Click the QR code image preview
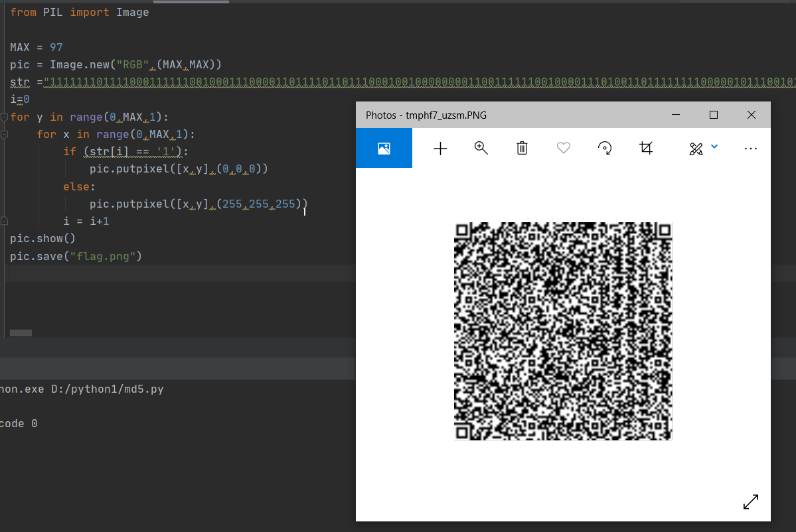Image resolution: width=796 pixels, height=532 pixels. [563, 330]
